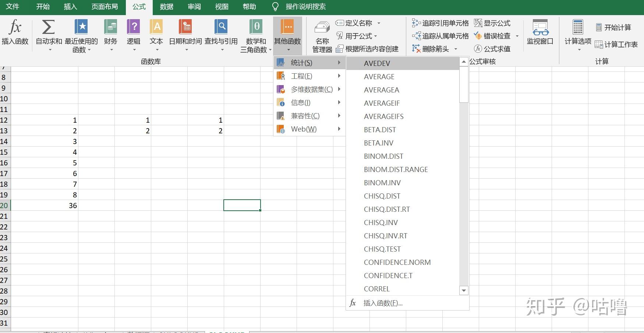The image size is (644, 333).
Task: Switch to the Help (帮助) tab
Action: coord(249,7)
